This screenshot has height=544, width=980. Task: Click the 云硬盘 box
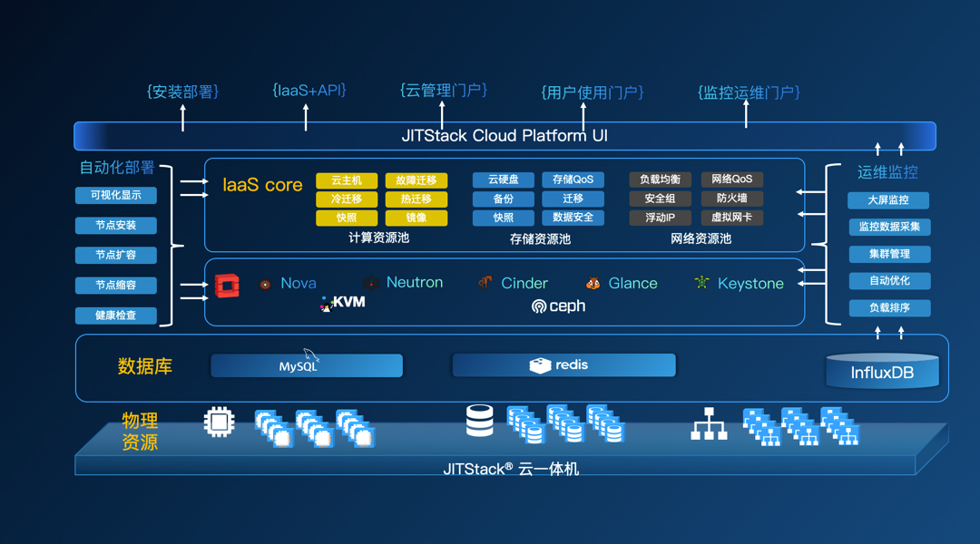pyautogui.click(x=503, y=180)
